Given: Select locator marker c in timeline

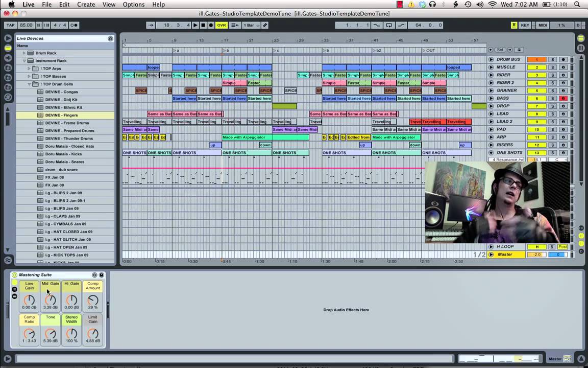Looking at the screenshot, I should point(276,50).
